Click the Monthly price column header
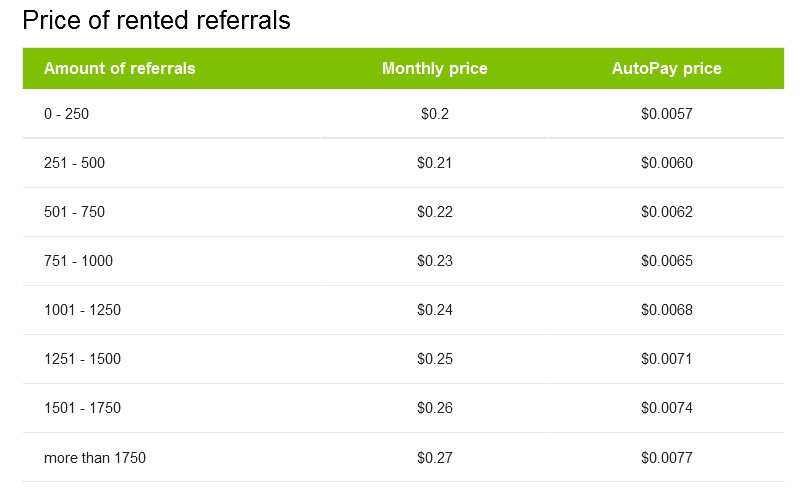The height and width of the screenshot is (502, 812). click(434, 68)
